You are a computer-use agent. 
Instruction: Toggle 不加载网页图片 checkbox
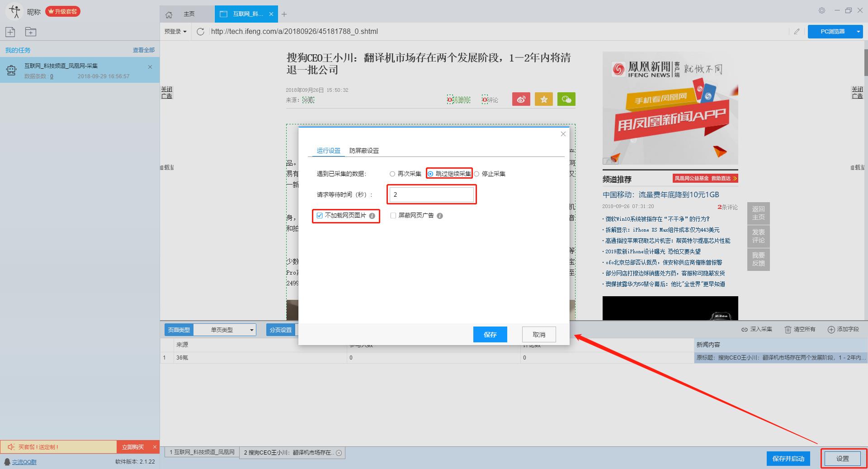320,216
